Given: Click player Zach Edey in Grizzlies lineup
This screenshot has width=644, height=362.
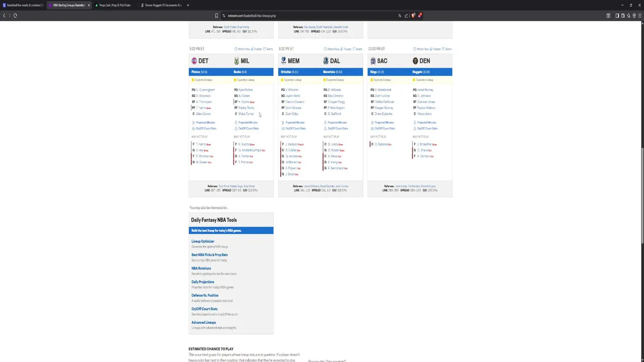Looking at the screenshot, I should pos(292,114).
